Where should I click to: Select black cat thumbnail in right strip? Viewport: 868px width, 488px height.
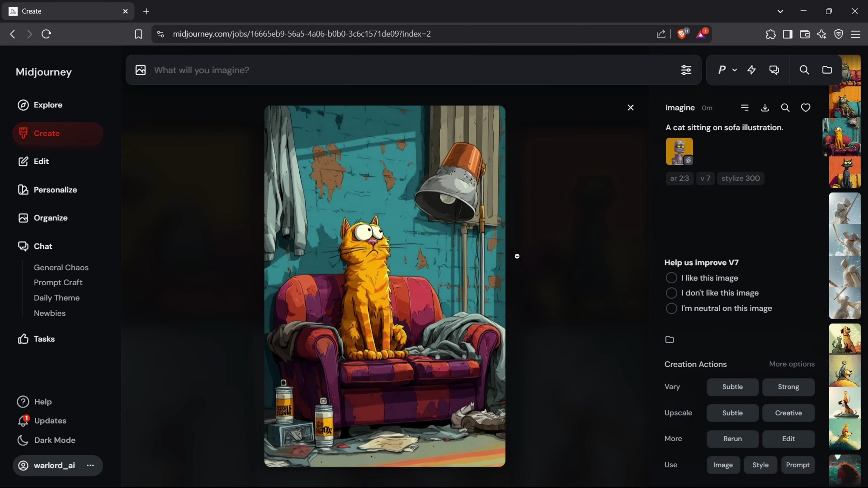845,172
